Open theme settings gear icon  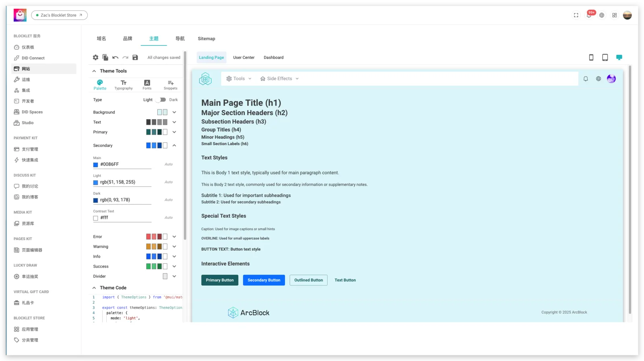tap(95, 58)
